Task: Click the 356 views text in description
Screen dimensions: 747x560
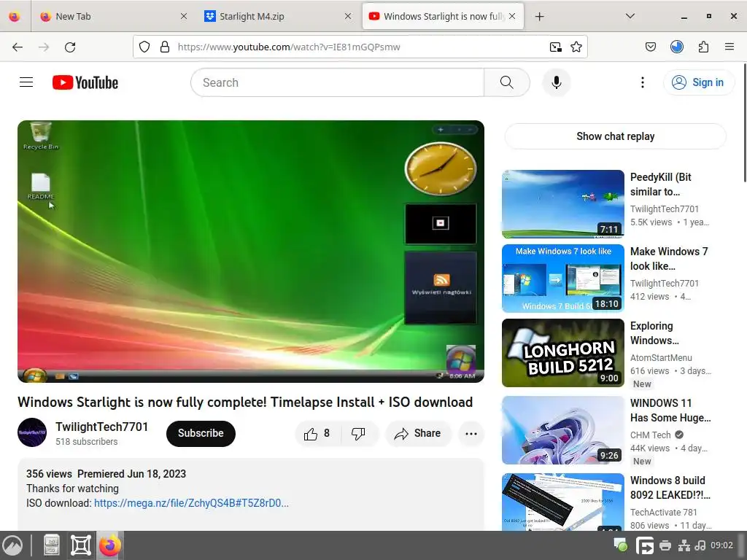Action: click(49, 474)
